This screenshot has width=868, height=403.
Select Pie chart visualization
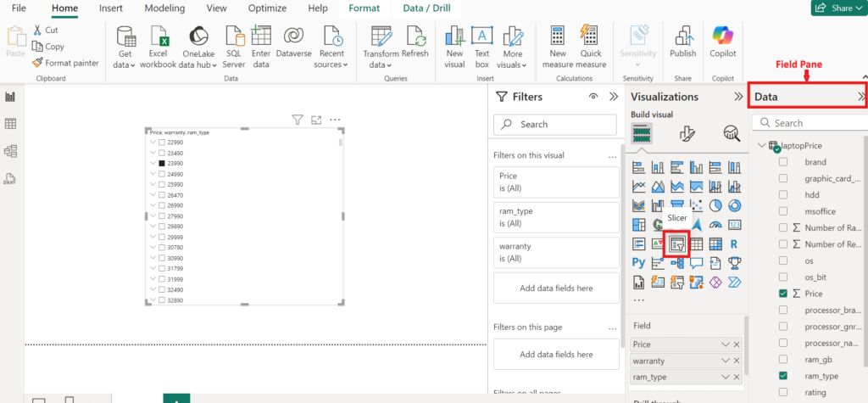(715, 205)
